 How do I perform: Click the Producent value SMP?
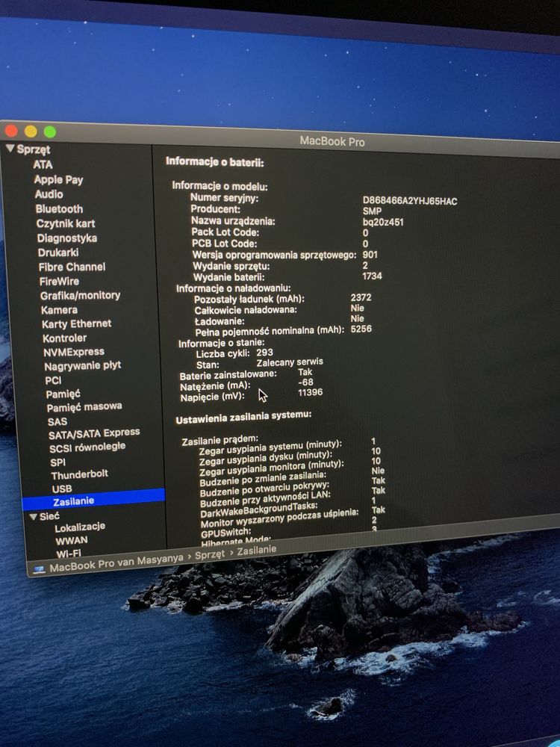[x=372, y=211]
